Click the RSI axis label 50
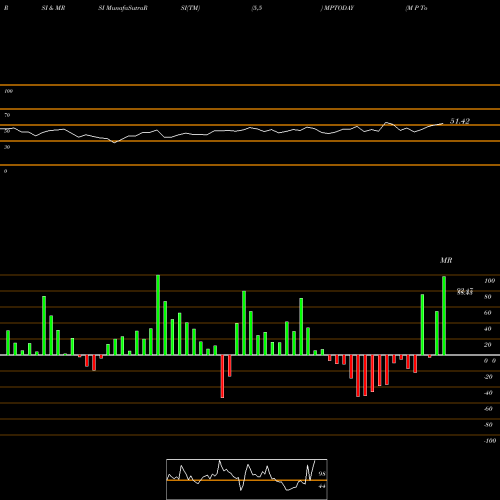The height and width of the screenshot is (500, 500). [7, 131]
